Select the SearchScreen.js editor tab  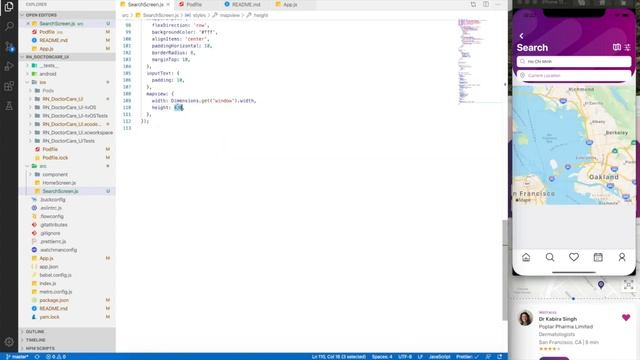click(145, 4)
